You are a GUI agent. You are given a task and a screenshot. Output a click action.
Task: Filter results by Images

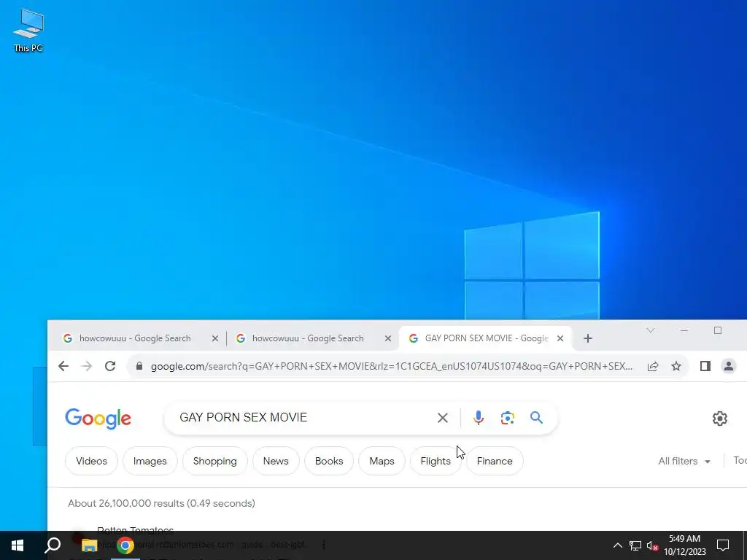coord(150,461)
